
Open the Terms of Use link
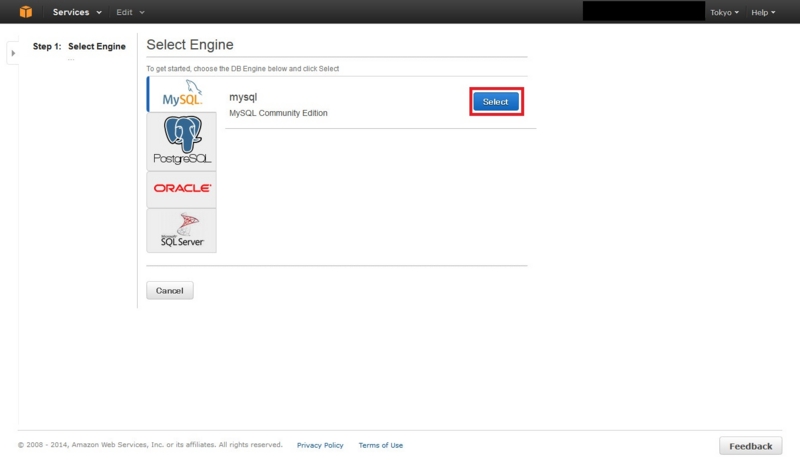tap(381, 445)
